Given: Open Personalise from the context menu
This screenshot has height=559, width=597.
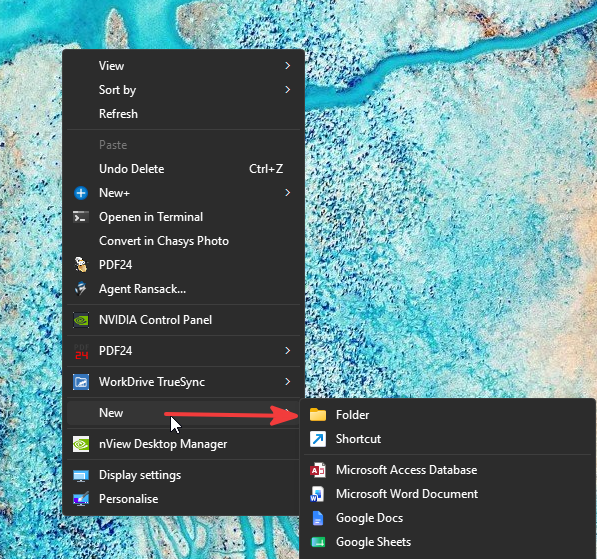Looking at the screenshot, I should [x=184, y=499].
